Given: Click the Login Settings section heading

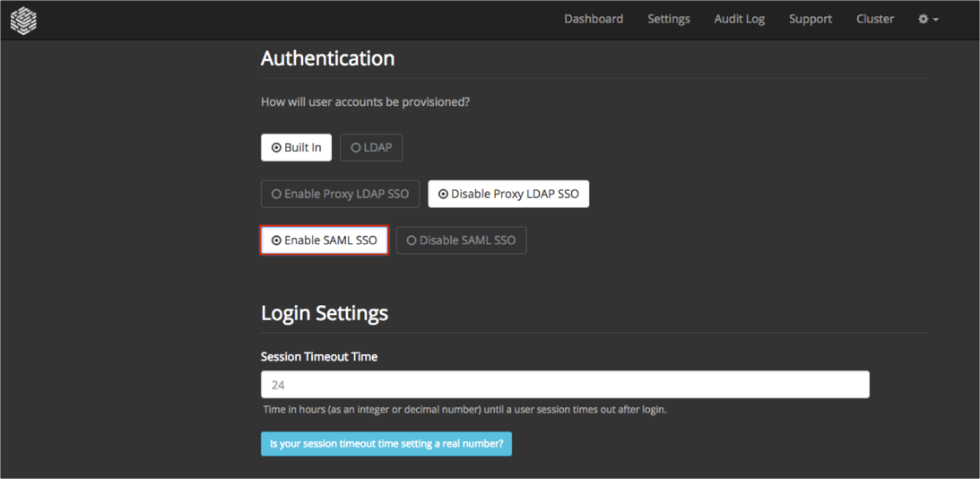Looking at the screenshot, I should (x=324, y=313).
